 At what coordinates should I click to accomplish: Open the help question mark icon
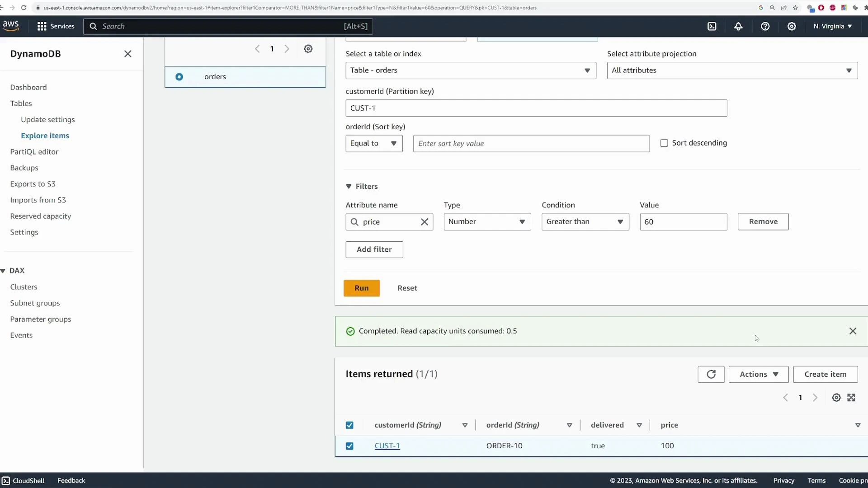(x=765, y=26)
